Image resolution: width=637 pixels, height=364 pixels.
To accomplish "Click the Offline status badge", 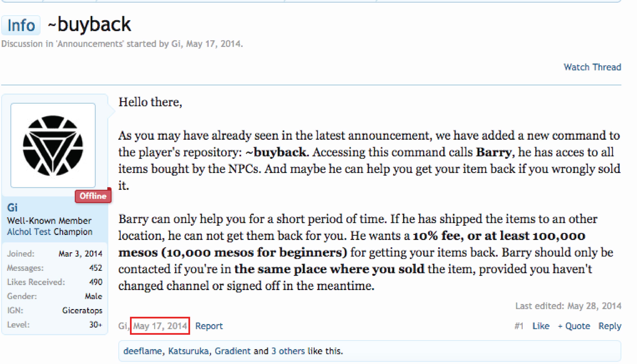I will coord(93,196).
